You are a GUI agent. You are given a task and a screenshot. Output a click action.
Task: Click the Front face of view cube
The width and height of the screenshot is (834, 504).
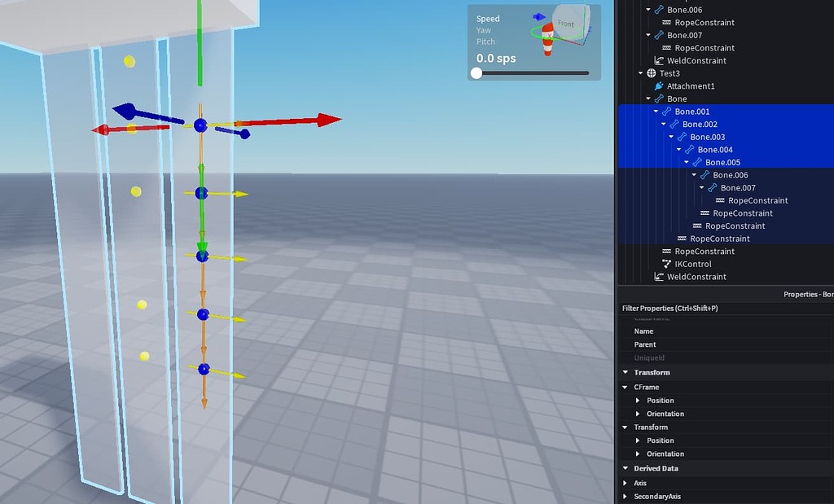point(566,24)
